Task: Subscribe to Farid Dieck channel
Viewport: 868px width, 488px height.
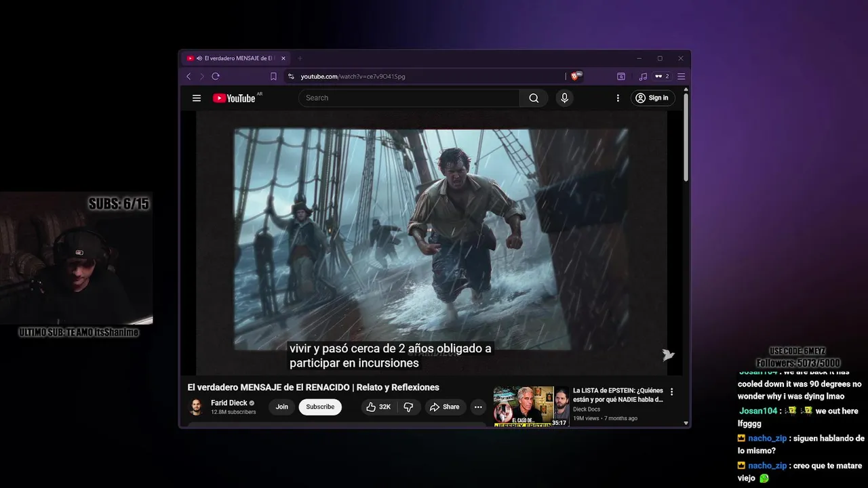Action: coord(320,407)
